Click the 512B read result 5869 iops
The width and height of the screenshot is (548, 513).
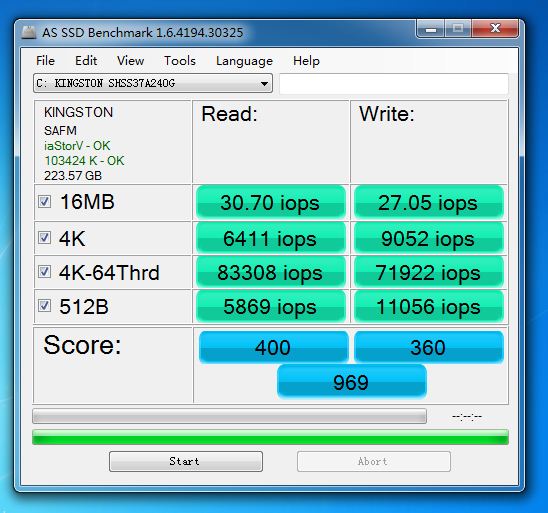271,306
